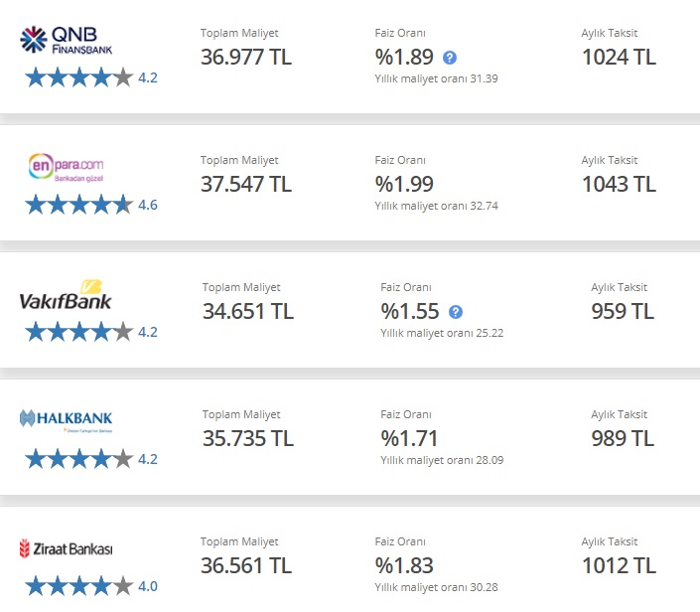
Task: Select enpara monthly installment 1043 TL
Action: (x=619, y=185)
